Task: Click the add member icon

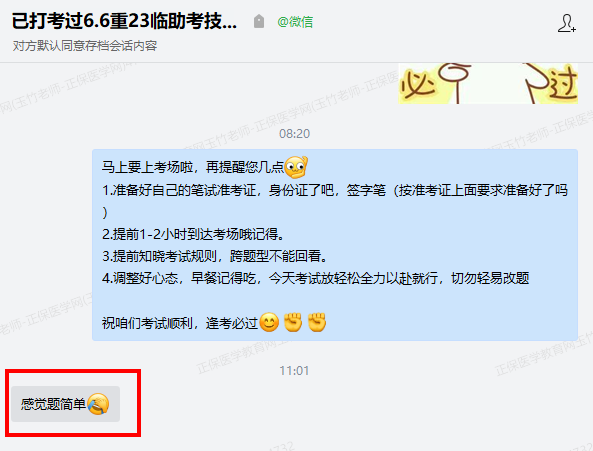Action: point(567,23)
